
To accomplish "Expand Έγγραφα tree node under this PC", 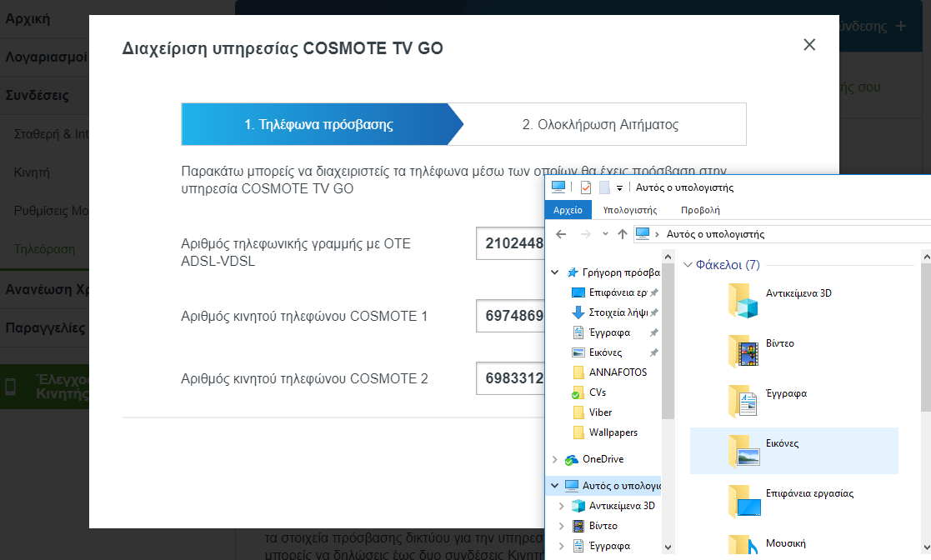I will (x=561, y=546).
